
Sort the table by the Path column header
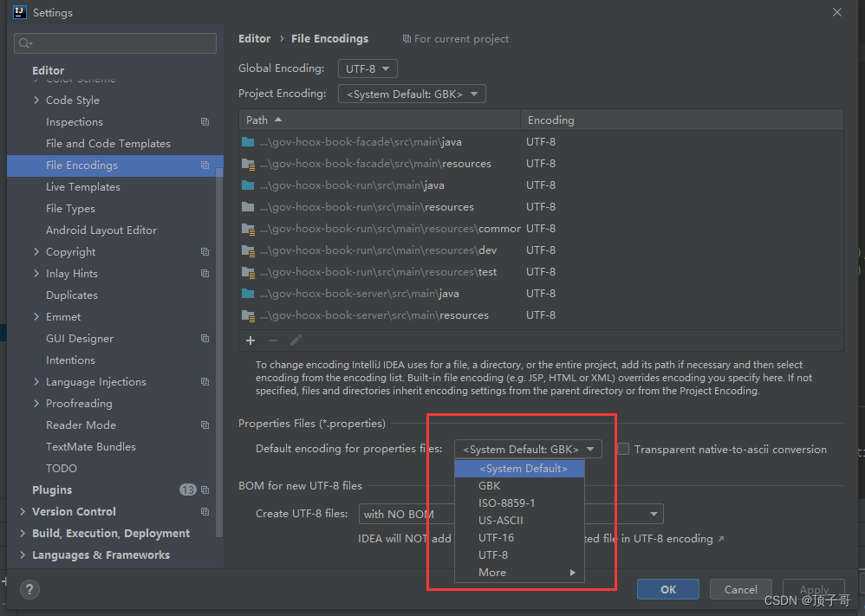pyautogui.click(x=380, y=120)
